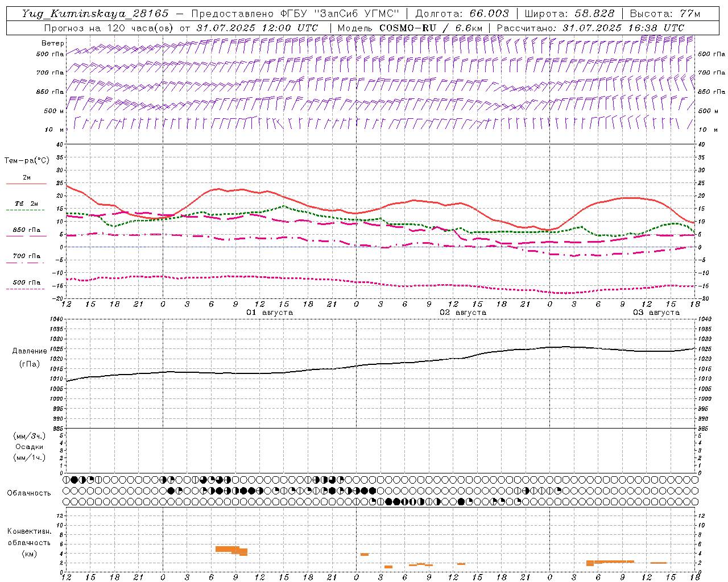The image size is (728, 582).
Task: Click the '500 гПа' temperature legend entry
Action: pos(27,282)
